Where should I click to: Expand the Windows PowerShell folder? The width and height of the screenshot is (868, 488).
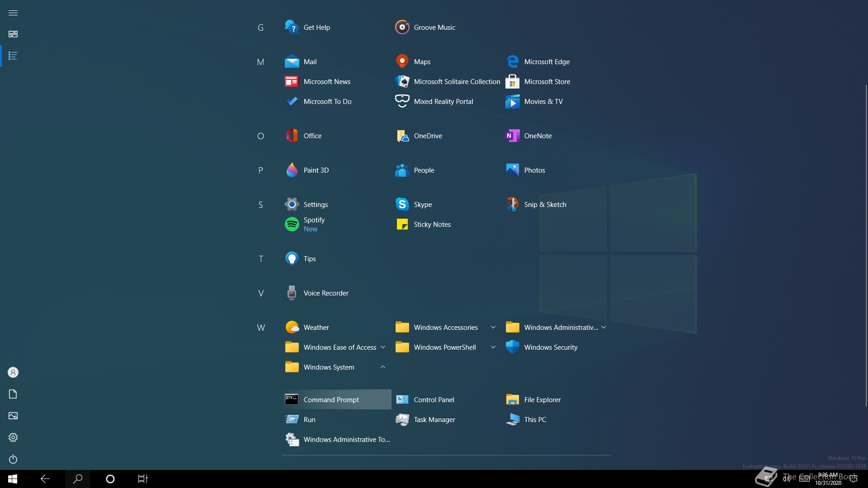point(447,347)
